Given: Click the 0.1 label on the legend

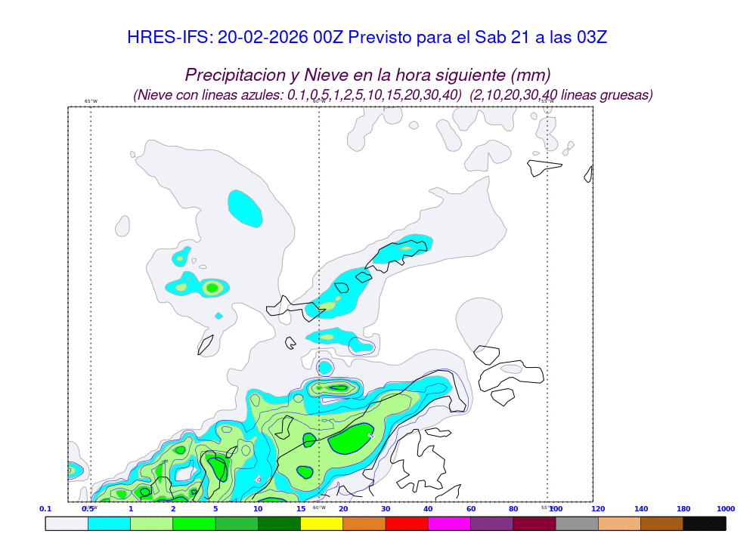Looking at the screenshot, I should [45, 509].
